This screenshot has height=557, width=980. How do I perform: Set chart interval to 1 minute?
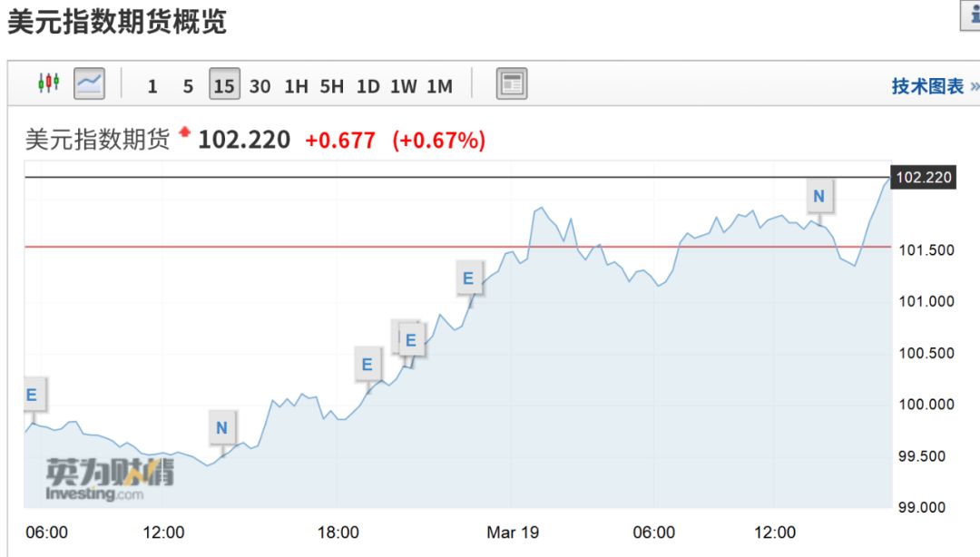(x=152, y=86)
